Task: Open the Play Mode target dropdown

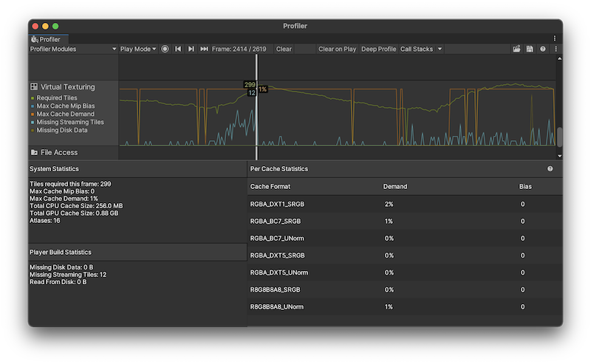Action: point(138,49)
